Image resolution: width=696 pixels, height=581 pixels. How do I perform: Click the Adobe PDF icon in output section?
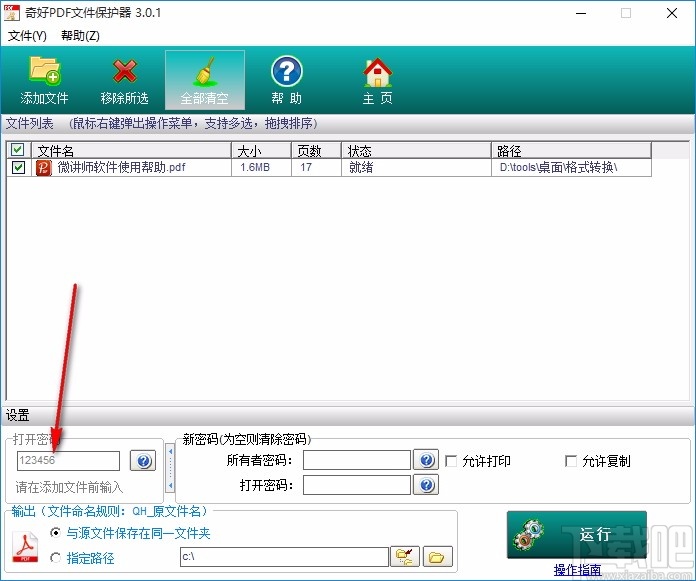[x=25, y=547]
